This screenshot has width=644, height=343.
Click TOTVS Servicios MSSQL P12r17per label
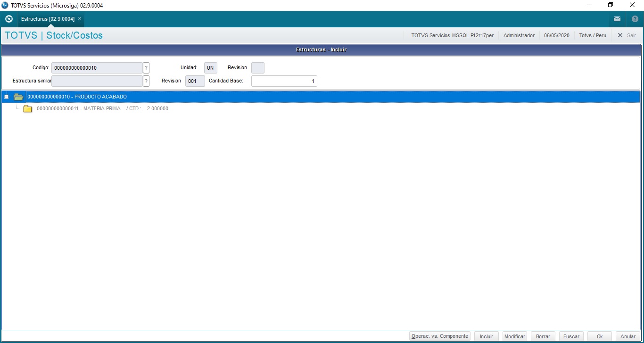point(453,35)
